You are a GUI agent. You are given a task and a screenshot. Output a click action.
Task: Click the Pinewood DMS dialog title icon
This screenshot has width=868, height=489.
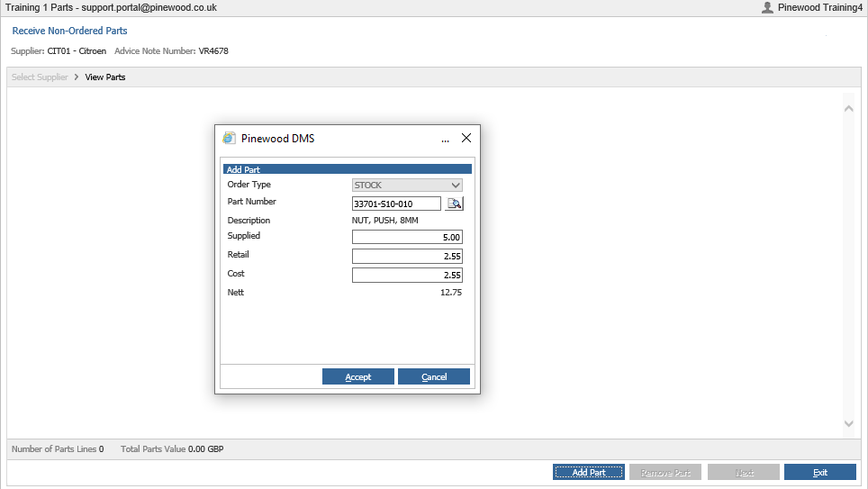229,139
